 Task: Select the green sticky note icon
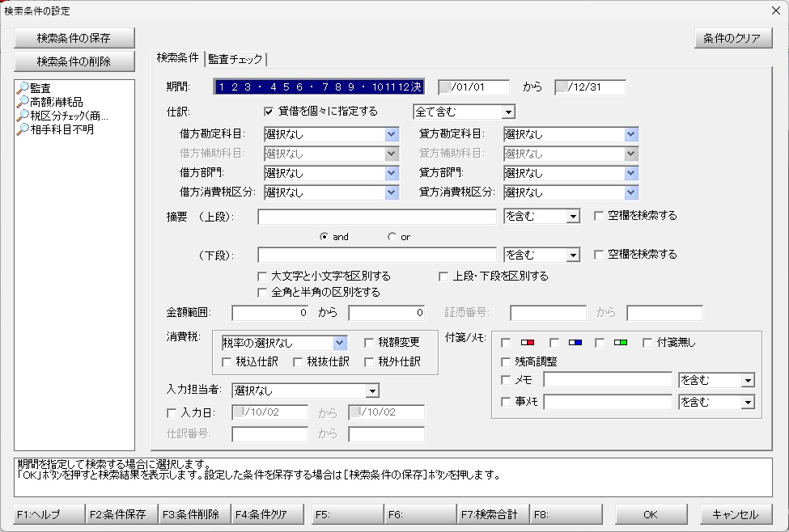(621, 343)
